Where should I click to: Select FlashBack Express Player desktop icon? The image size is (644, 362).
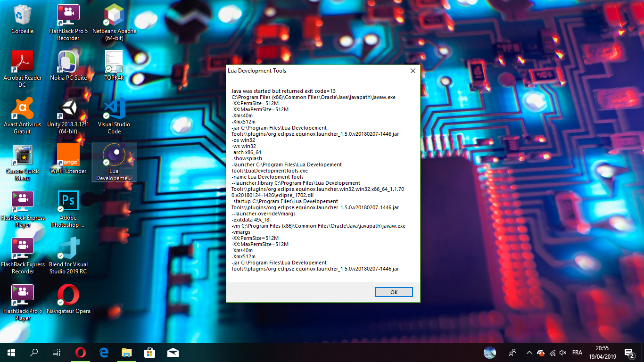pos(23,209)
